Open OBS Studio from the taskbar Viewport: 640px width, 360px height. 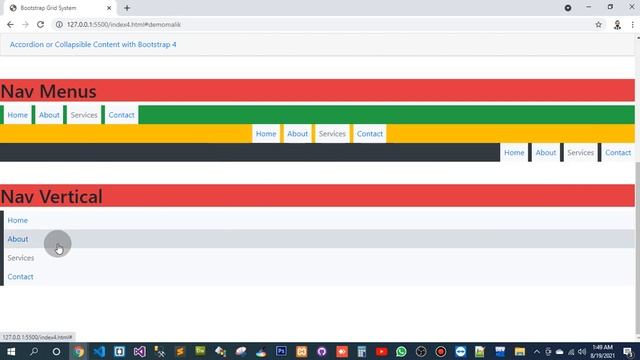tap(421, 351)
